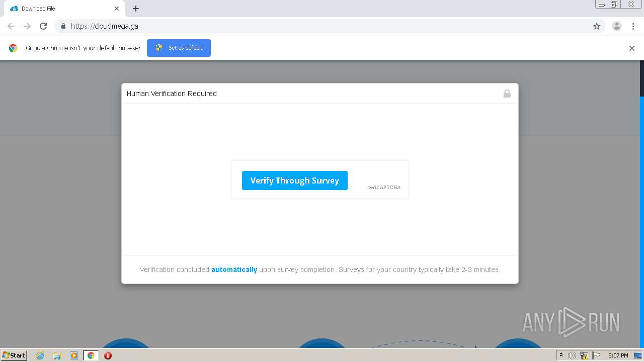Click the Chrome logo in notification bar
Screen dimensions: 644x362
(13, 48)
